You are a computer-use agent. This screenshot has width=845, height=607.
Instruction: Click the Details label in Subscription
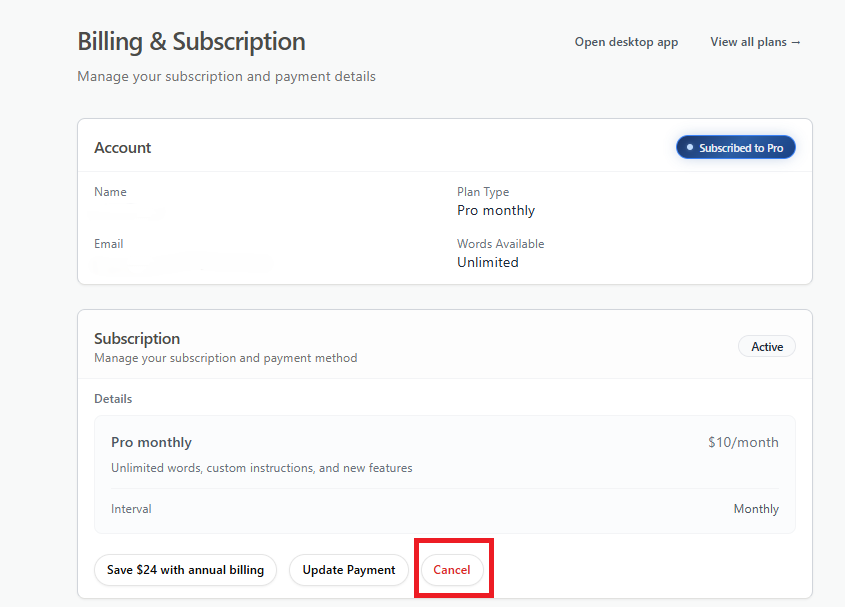point(113,399)
